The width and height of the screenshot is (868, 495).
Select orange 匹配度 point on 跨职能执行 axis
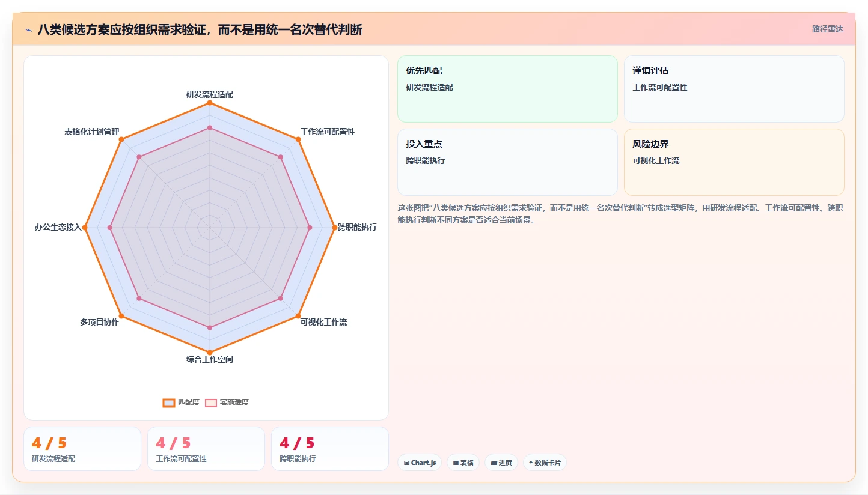coord(335,228)
